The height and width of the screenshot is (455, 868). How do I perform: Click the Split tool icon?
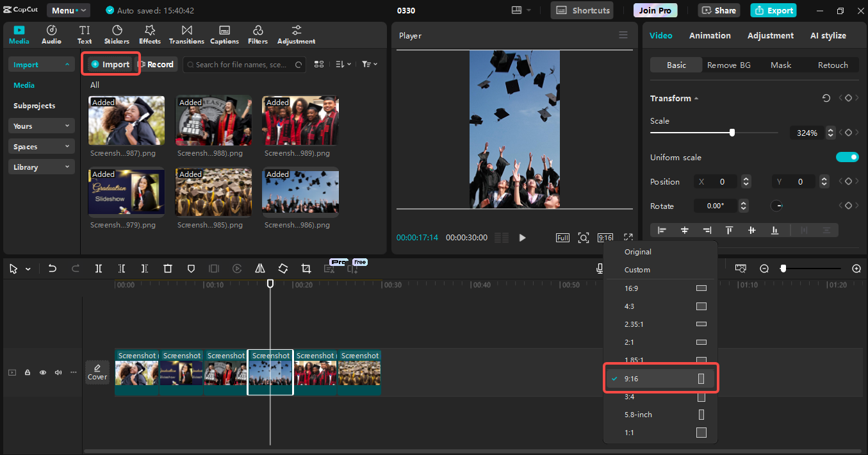(99, 269)
